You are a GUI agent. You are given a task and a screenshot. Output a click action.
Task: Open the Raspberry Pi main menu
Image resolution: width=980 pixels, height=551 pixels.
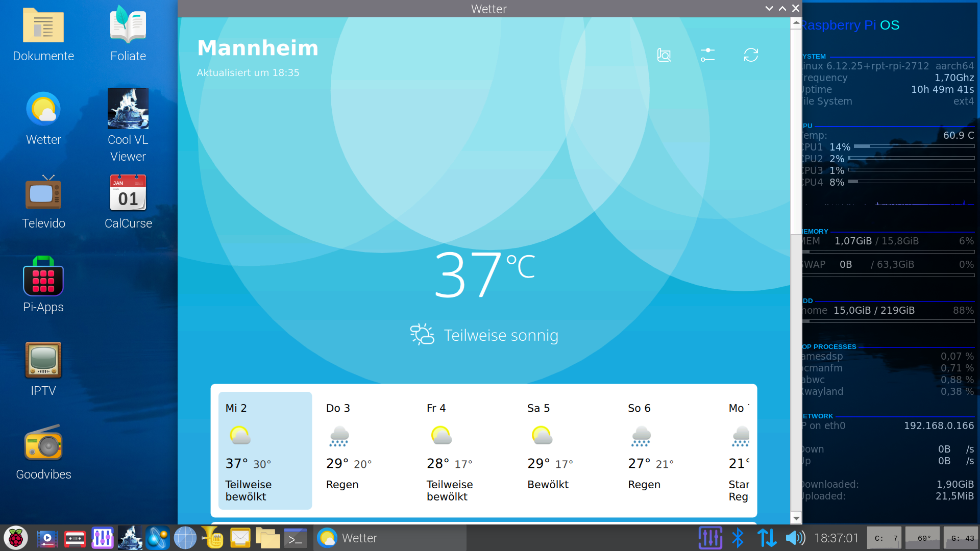(x=16, y=538)
